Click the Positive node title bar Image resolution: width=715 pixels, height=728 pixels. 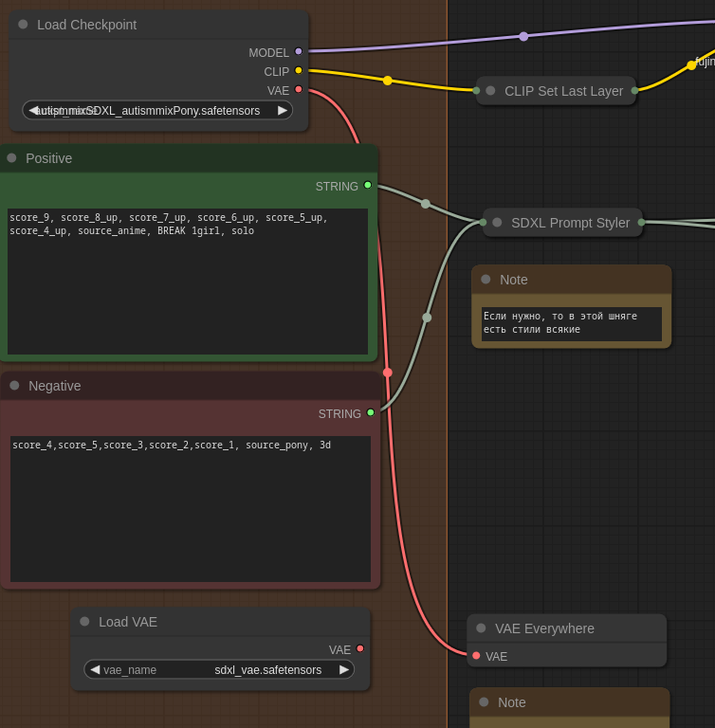(190, 158)
